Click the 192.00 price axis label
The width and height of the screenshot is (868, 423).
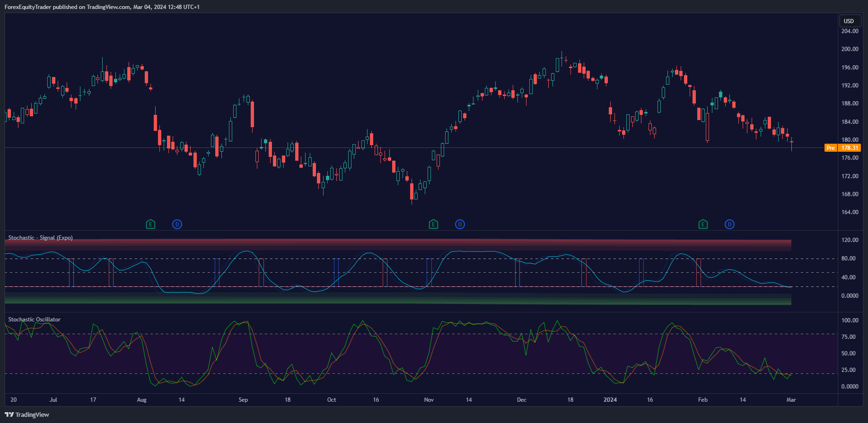(x=850, y=86)
